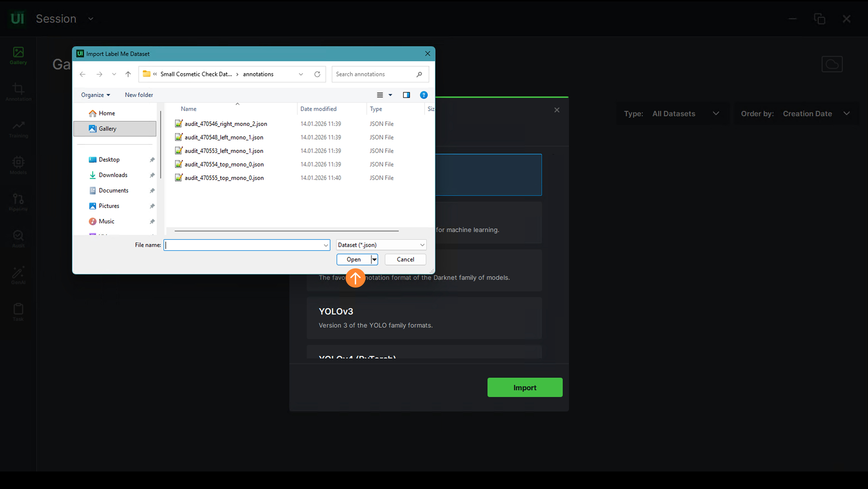
Task: Open Downloads in navigation pane
Action: pyautogui.click(x=113, y=175)
